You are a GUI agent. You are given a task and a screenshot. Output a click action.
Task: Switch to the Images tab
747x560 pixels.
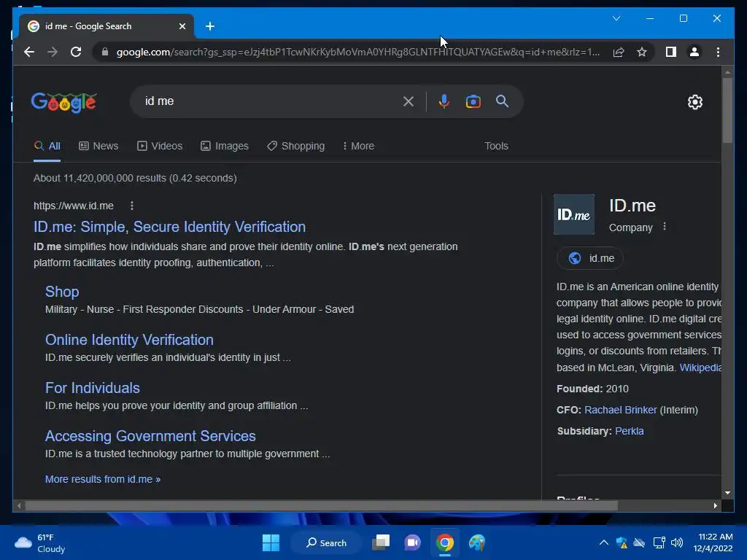(225, 146)
